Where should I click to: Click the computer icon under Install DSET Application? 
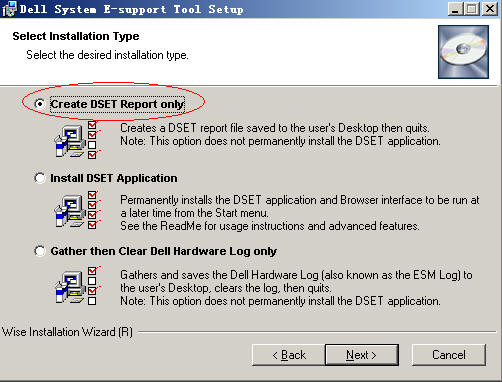pyautogui.click(x=77, y=210)
